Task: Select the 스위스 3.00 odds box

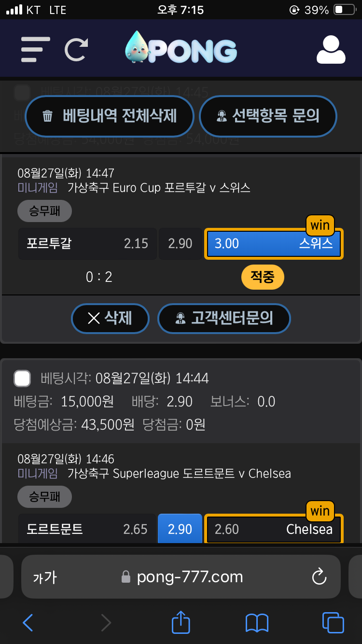Action: [x=274, y=243]
